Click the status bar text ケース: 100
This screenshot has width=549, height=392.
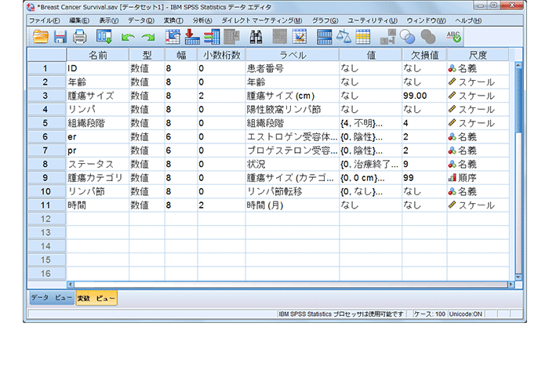(430, 314)
